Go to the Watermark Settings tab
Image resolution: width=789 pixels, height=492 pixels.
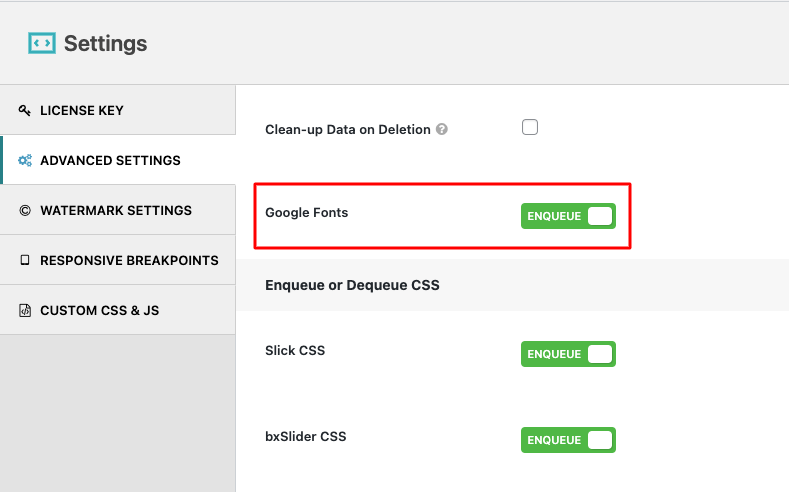[116, 210]
